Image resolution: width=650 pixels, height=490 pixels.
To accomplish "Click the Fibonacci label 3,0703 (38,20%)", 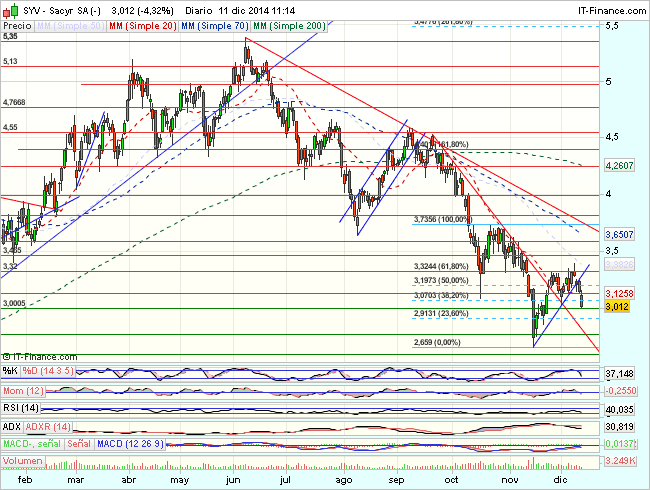I will 441,296.
